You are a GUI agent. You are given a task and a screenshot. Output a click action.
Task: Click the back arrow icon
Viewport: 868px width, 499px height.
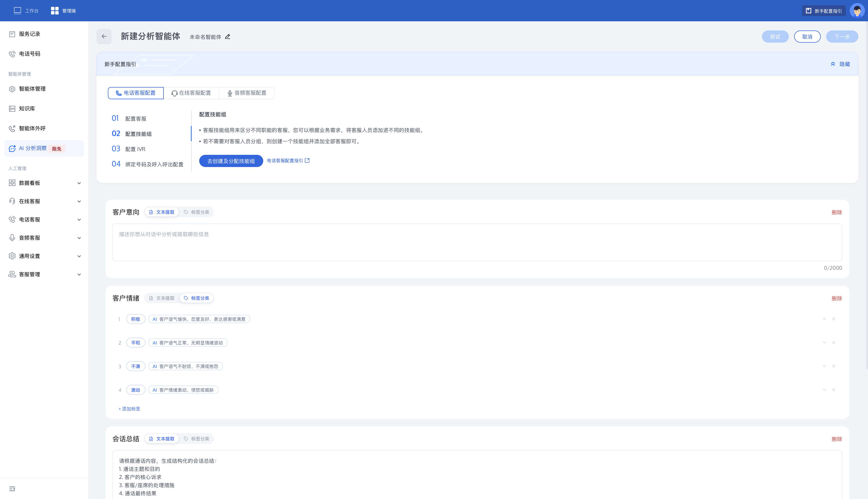point(104,36)
